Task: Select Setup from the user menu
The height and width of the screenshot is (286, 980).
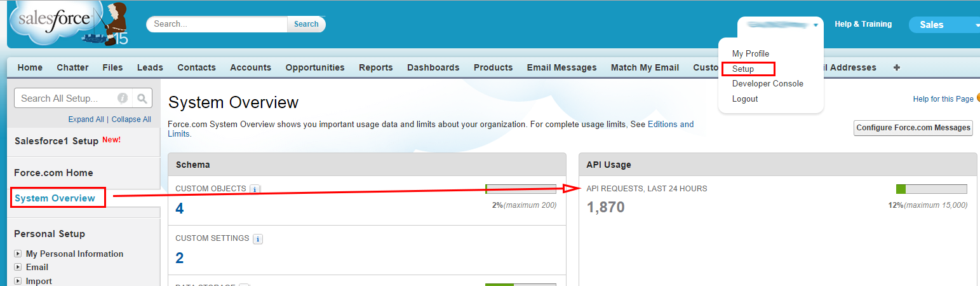Action: [x=743, y=69]
